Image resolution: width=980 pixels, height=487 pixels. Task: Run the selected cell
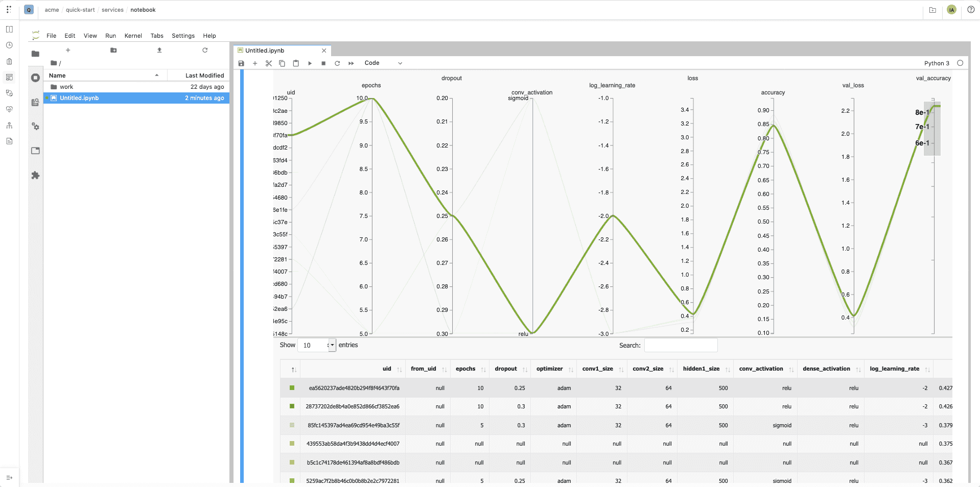point(310,63)
